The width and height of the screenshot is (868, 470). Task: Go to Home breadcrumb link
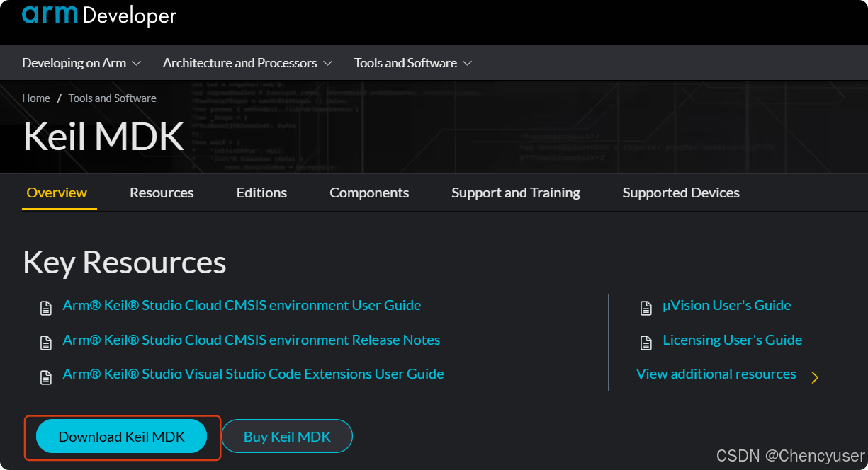click(x=36, y=98)
